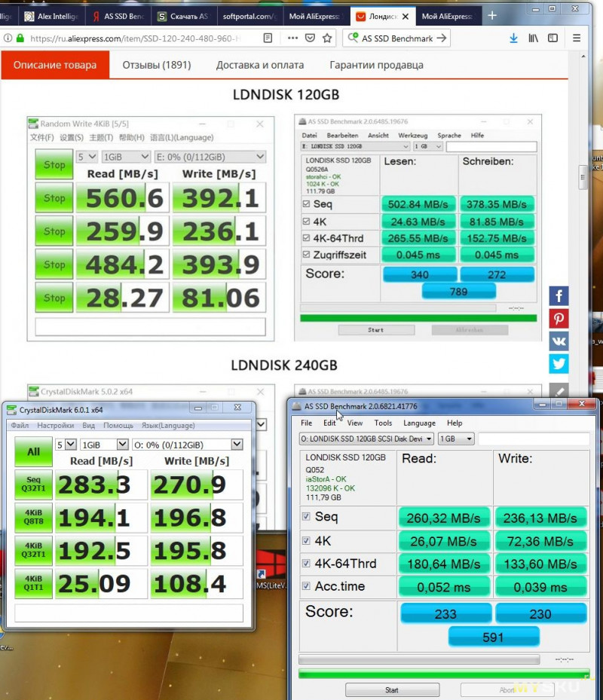
Task: Open AS SSD Edit menu
Action: (x=329, y=423)
